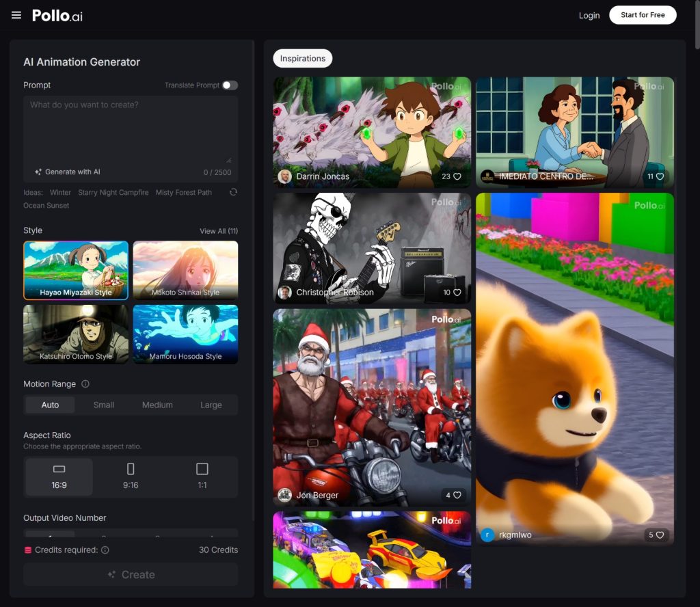
Task: Select the 9:16 aspect ratio
Action: [131, 476]
